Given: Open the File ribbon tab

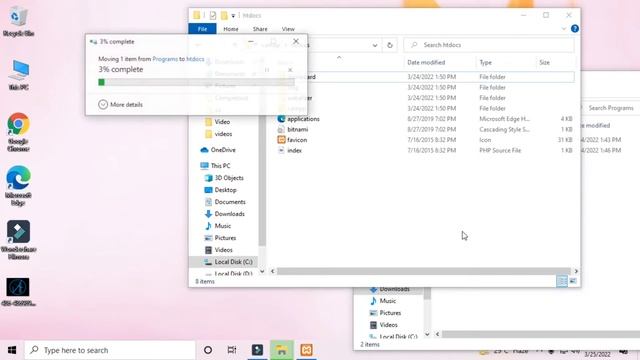Looking at the screenshot, I should [202, 29].
